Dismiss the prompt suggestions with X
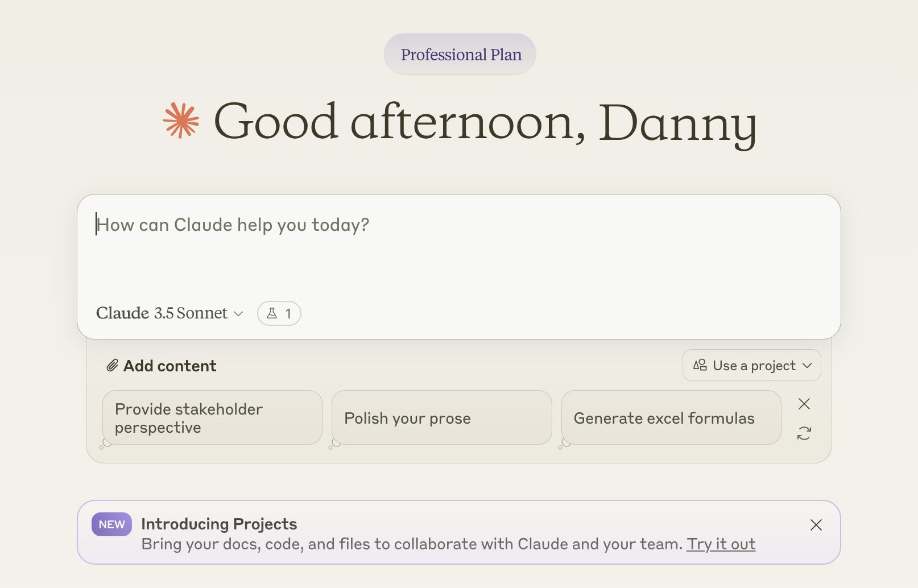 [804, 404]
